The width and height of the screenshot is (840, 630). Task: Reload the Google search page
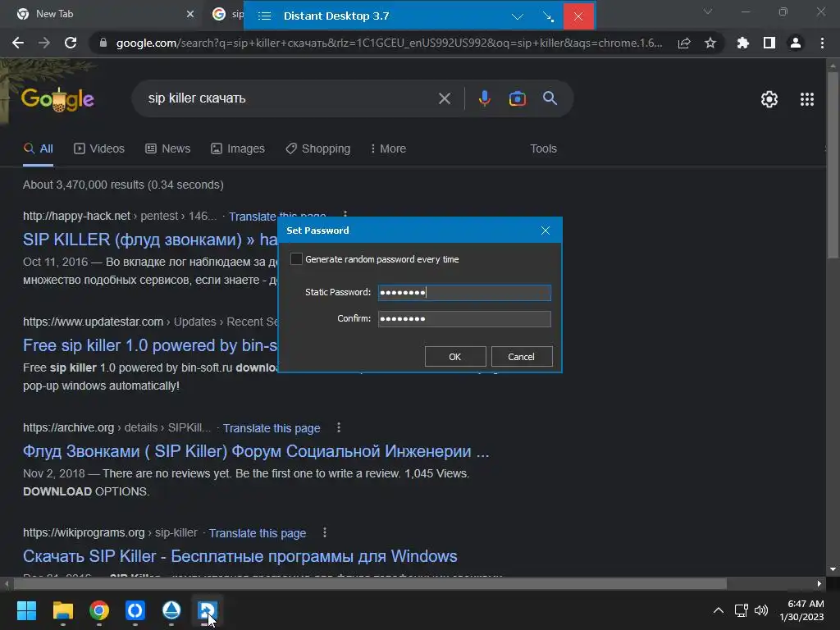click(x=71, y=43)
